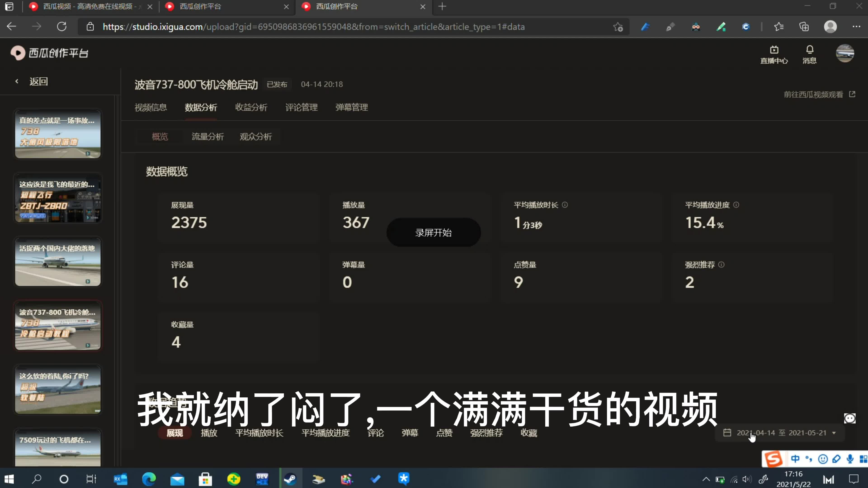Select the 点赞 trend metric
The height and width of the screenshot is (488, 868).
[444, 433]
